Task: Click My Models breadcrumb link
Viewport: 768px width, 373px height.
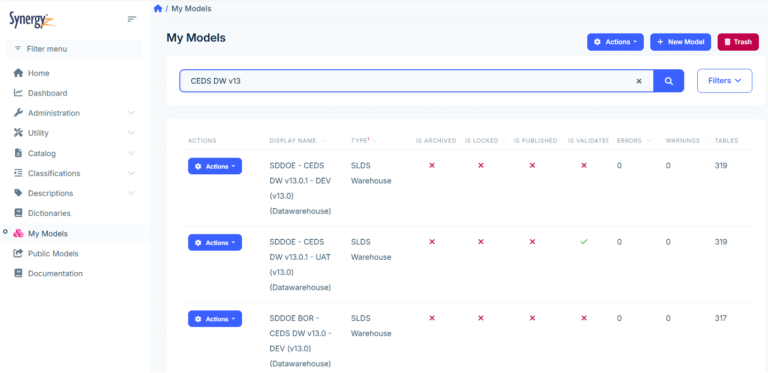Action: [x=192, y=9]
